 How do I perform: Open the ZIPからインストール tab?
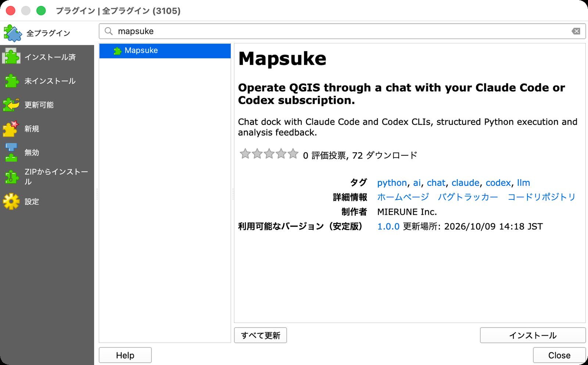click(x=47, y=177)
